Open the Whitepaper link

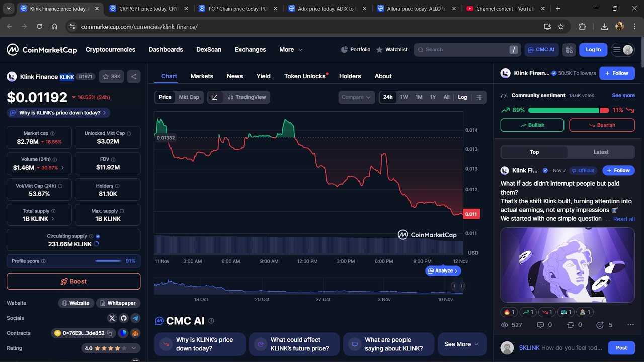[118, 303]
